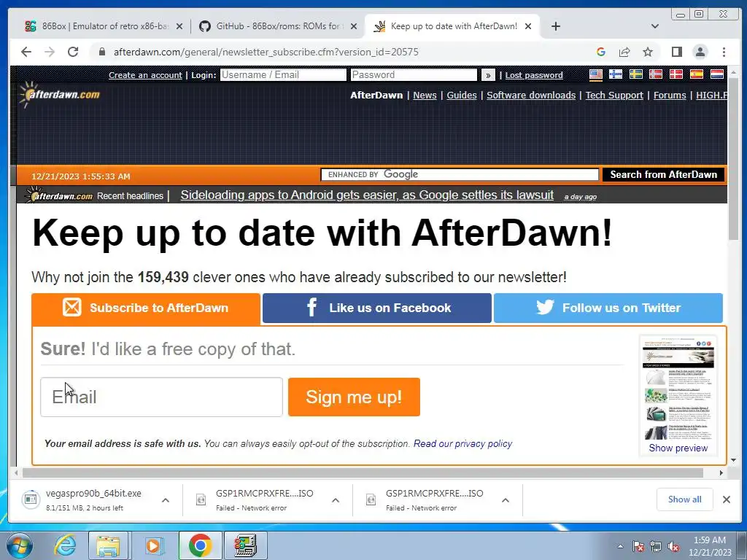Click the address bar URL

point(266,52)
